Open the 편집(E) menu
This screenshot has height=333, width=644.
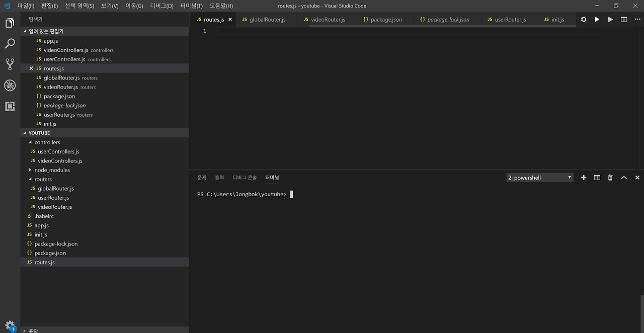pyautogui.click(x=49, y=6)
